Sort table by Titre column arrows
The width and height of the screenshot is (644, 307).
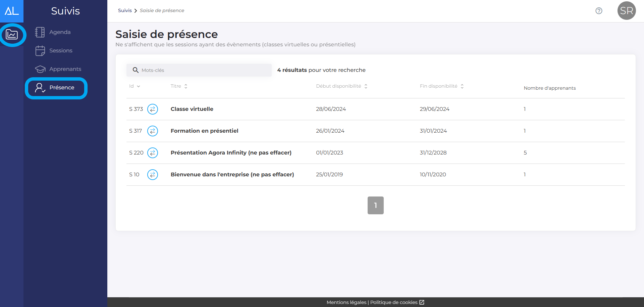point(186,86)
